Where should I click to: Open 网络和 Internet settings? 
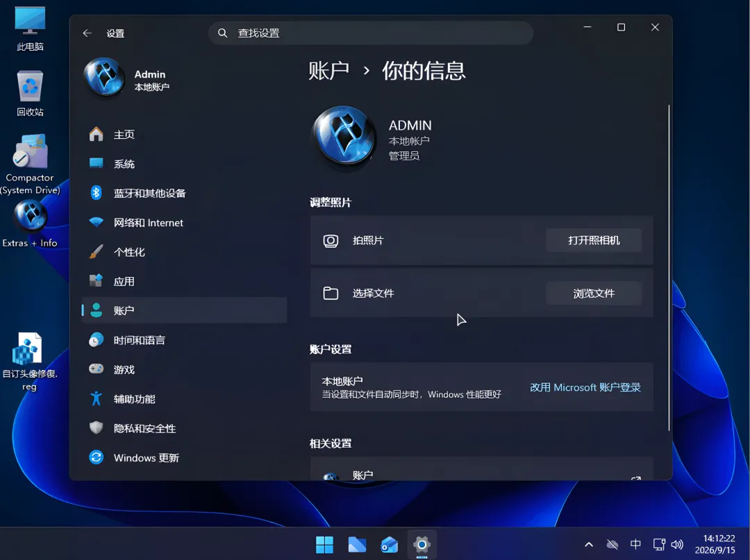pos(184,223)
